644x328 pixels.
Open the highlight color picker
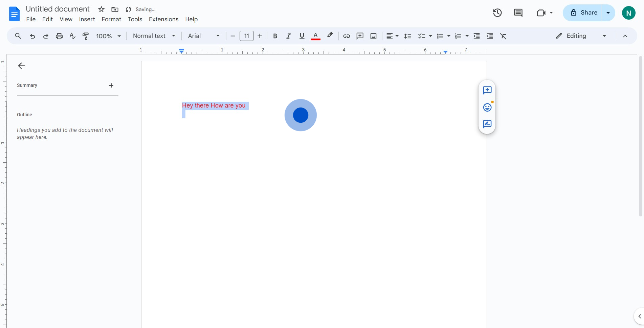point(330,36)
